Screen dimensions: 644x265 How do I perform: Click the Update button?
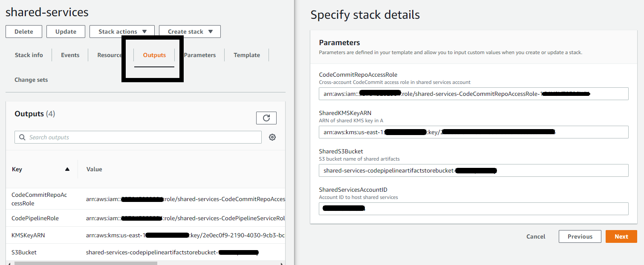coord(66,31)
